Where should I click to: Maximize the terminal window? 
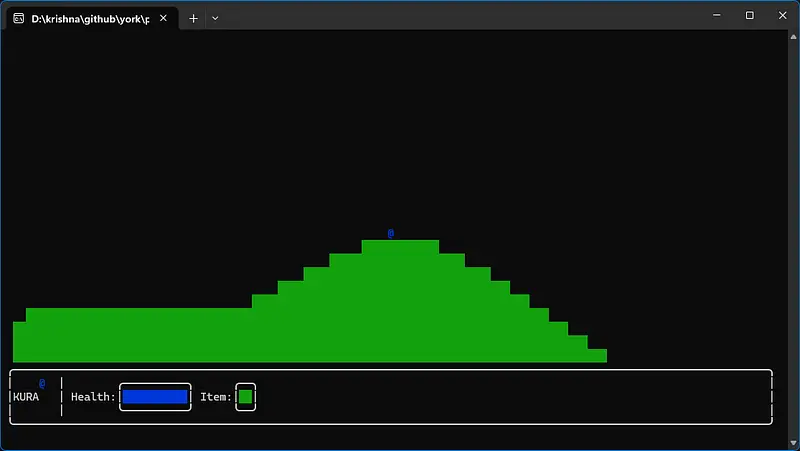click(750, 15)
